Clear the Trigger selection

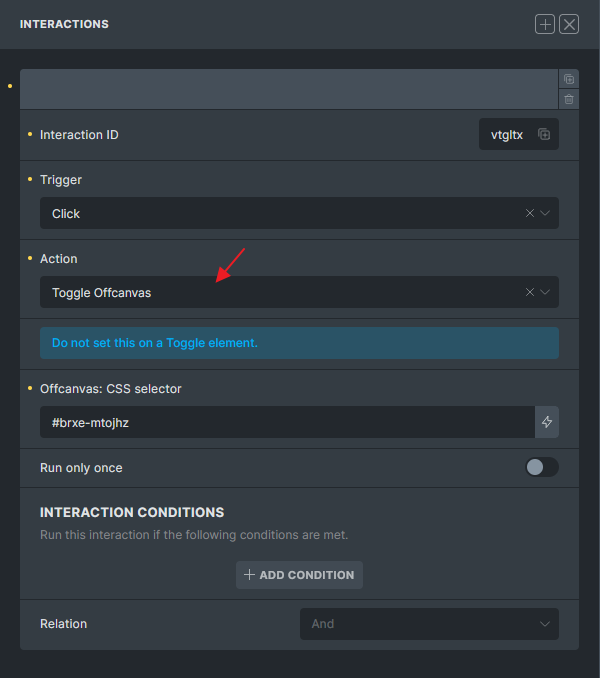[x=530, y=213]
